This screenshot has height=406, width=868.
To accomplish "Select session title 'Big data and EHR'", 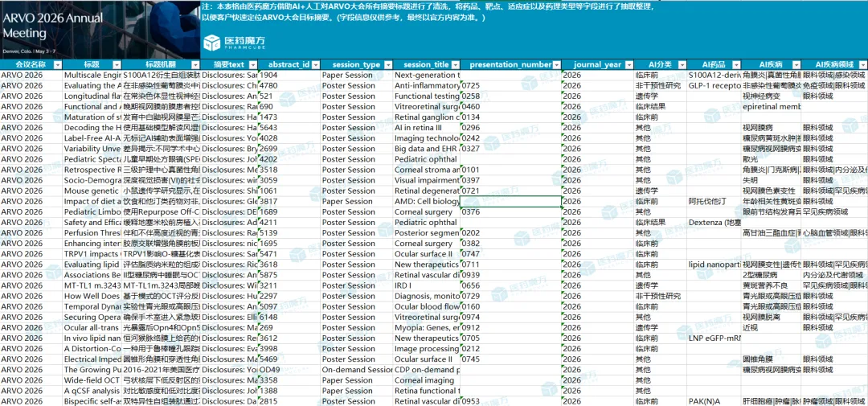I will [427, 149].
